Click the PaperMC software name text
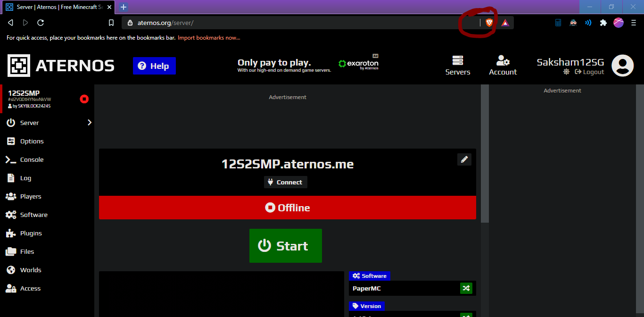Screen dimensions: 644x317 (x=367, y=288)
